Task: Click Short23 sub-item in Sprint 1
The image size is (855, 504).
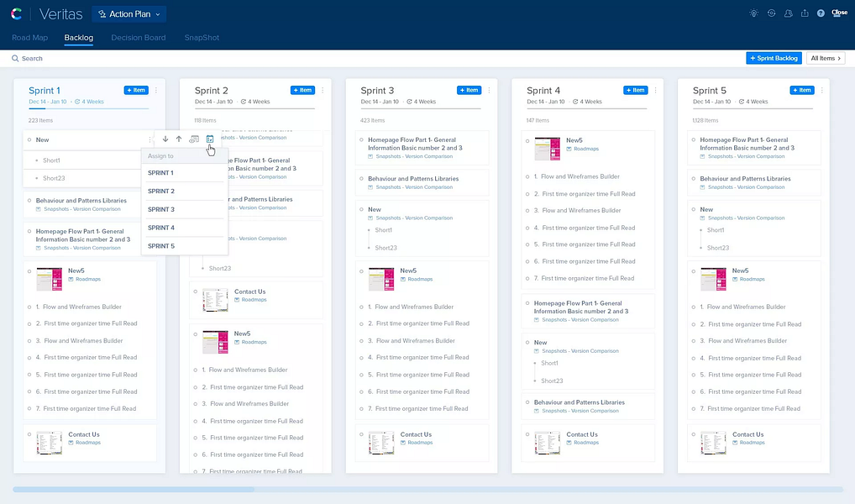Action: (54, 178)
